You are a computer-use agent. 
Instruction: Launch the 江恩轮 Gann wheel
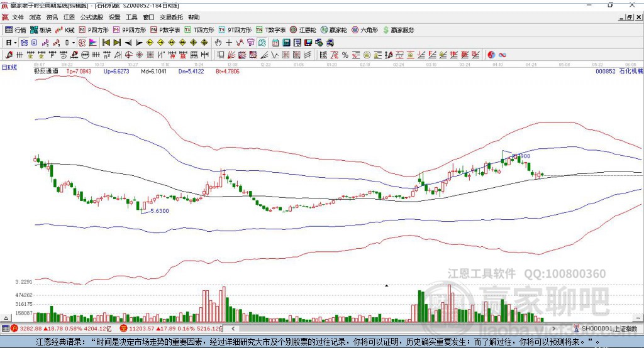303,30
